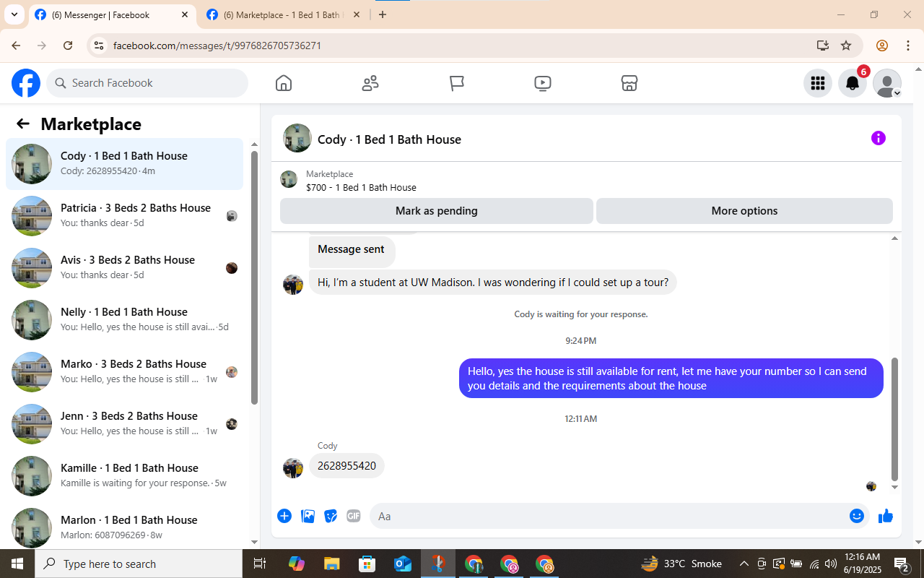Go back with the Marketplace back arrow
The image size is (924, 578).
tap(23, 124)
